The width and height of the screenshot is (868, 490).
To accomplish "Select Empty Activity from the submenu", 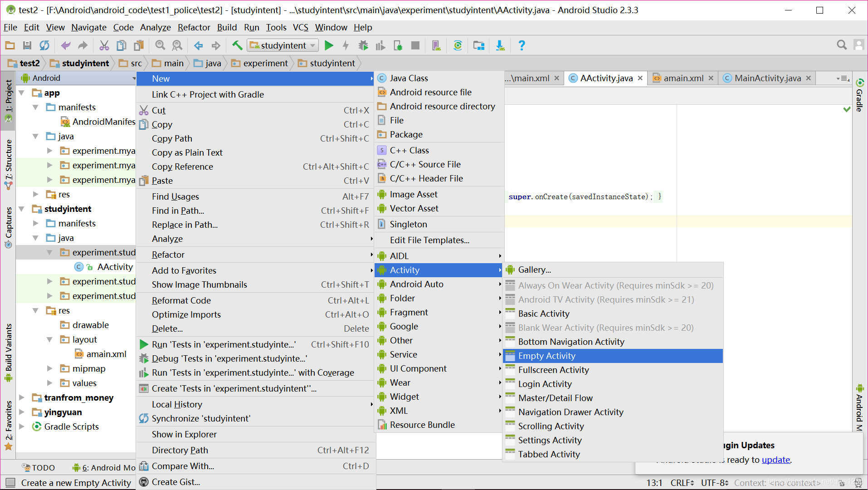I will click(613, 356).
